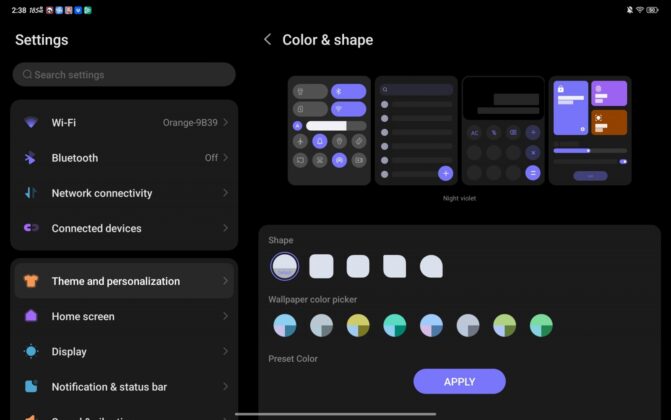The height and width of the screenshot is (420, 671).
Task: Tap the home gesture bar at bottom
Action: click(x=336, y=414)
